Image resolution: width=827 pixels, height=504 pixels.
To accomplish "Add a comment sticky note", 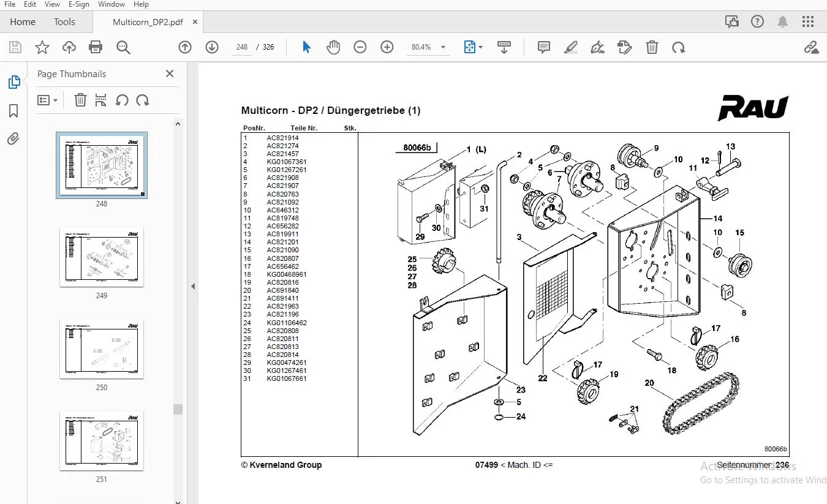I will tap(543, 47).
